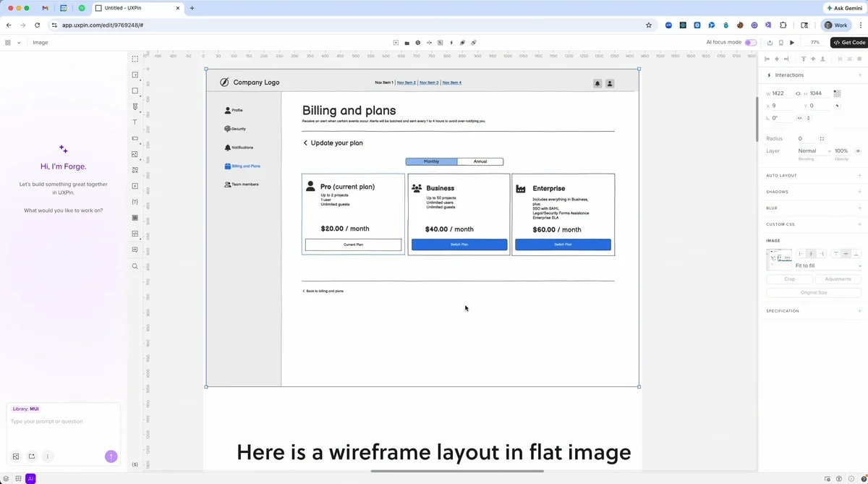Open Layer blending Normal dropdown
This screenshot has height=484, width=868.
click(814, 151)
